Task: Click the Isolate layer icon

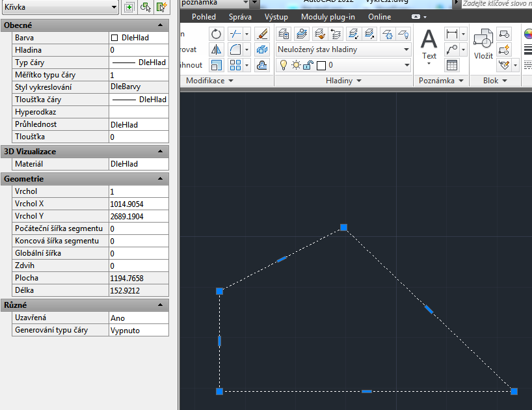Action: pos(353,34)
